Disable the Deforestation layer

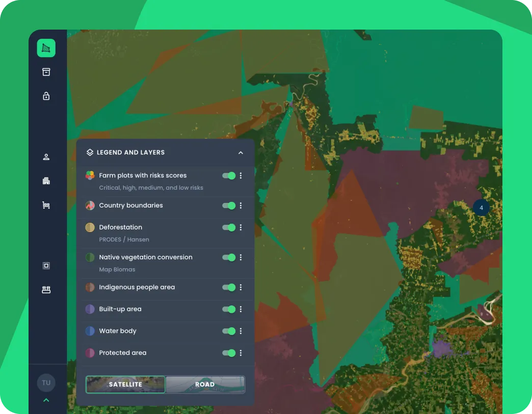[x=229, y=227]
